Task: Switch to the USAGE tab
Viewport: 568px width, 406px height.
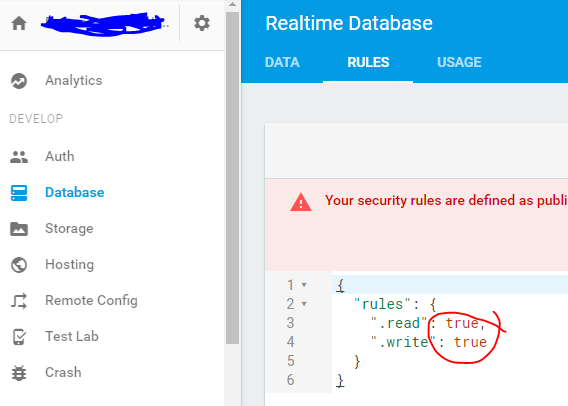Action: click(459, 62)
